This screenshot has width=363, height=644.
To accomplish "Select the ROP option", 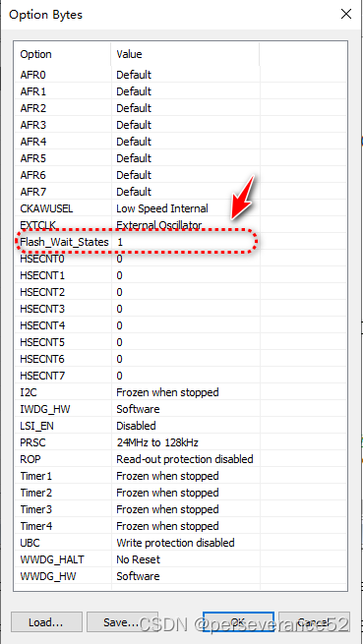I will [x=30, y=459].
